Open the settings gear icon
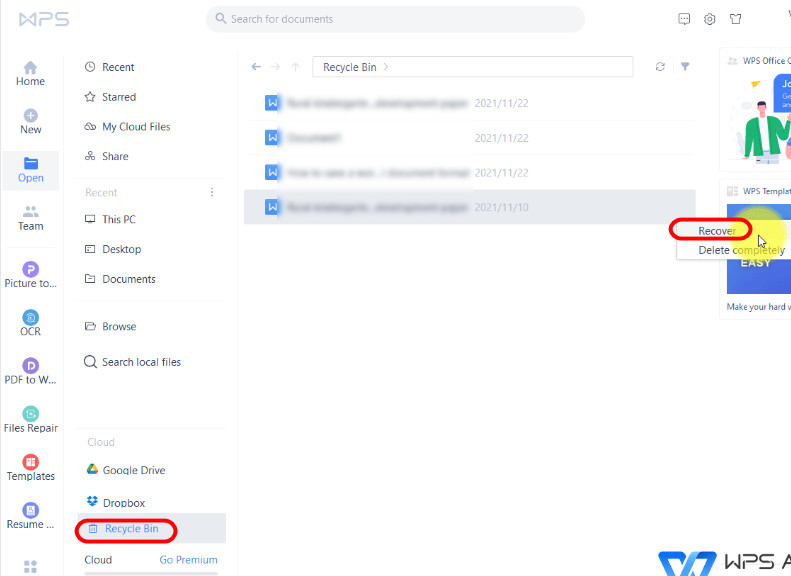791x576 pixels. [x=710, y=19]
